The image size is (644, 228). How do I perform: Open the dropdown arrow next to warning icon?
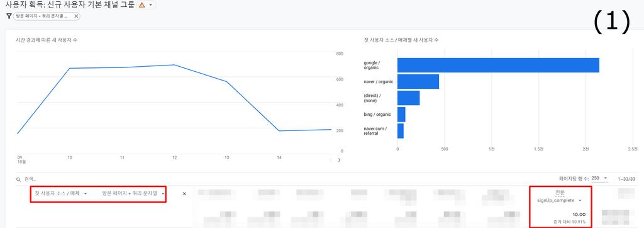point(151,5)
